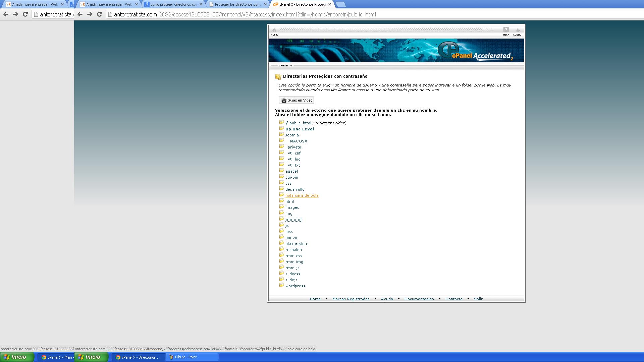Viewport: 644px width, 362px height.
Task: Select the 'hola cara de bola' directory link
Action: coord(302,195)
